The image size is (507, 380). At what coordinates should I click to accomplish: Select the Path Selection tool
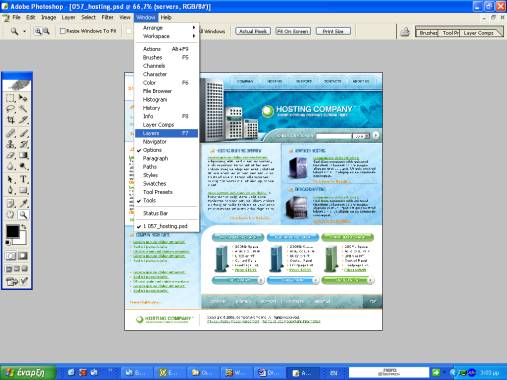coord(11,179)
